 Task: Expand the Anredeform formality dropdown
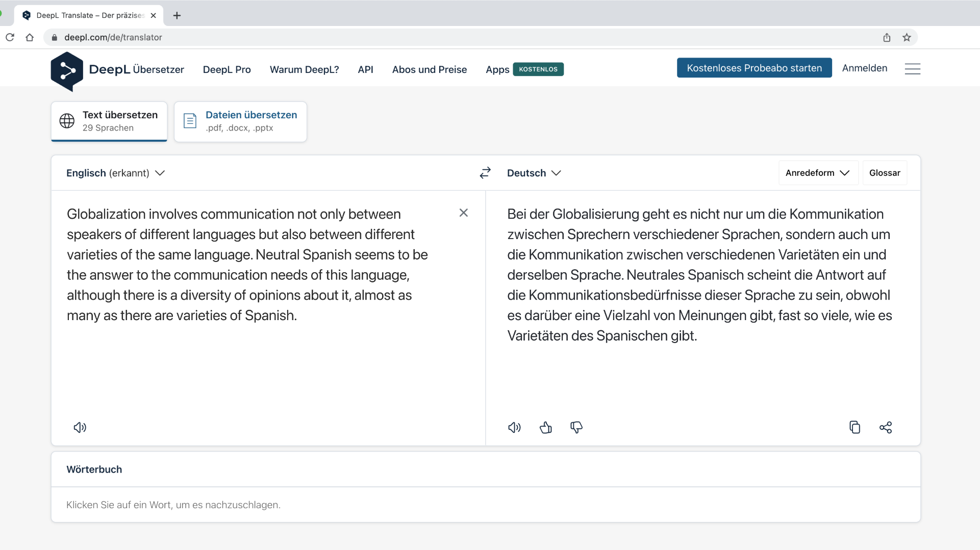click(x=817, y=173)
